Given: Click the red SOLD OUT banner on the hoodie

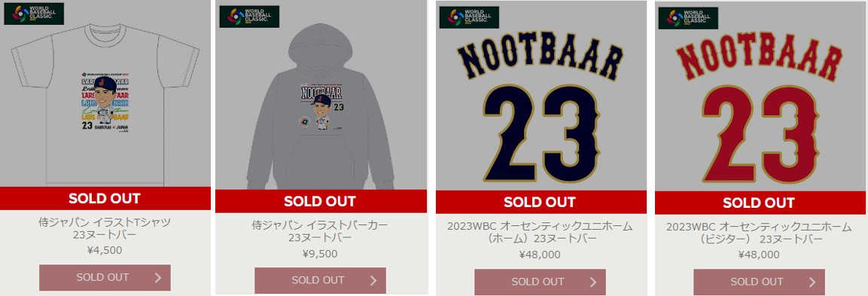Looking at the screenshot, I should pos(321,201).
